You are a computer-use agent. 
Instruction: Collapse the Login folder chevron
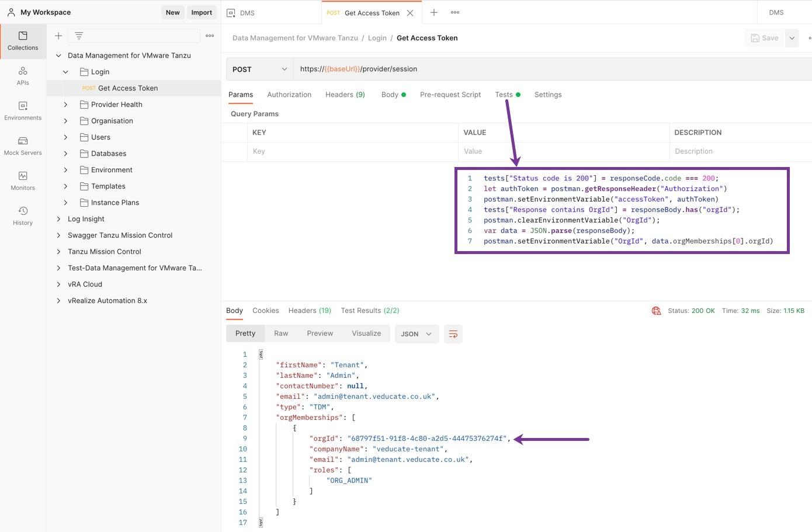(x=65, y=72)
